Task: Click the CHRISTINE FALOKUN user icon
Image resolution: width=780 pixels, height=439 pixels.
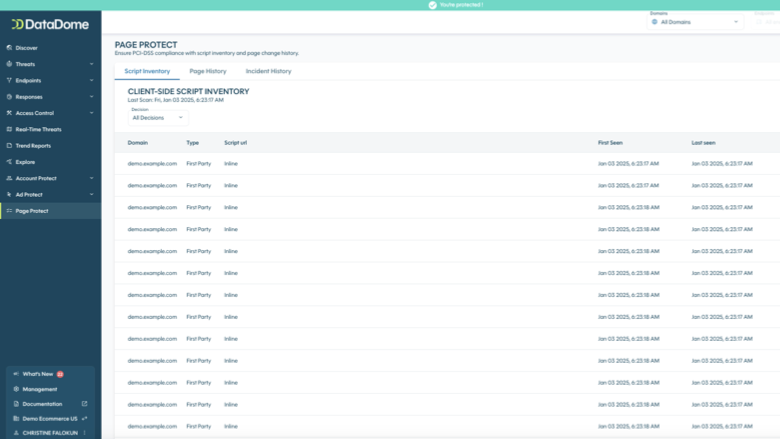Action: tap(16, 433)
